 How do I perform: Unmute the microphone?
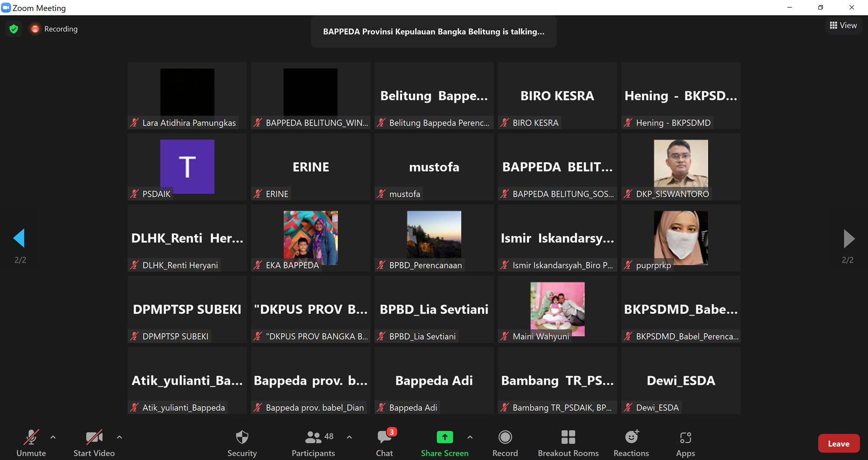[31, 437]
